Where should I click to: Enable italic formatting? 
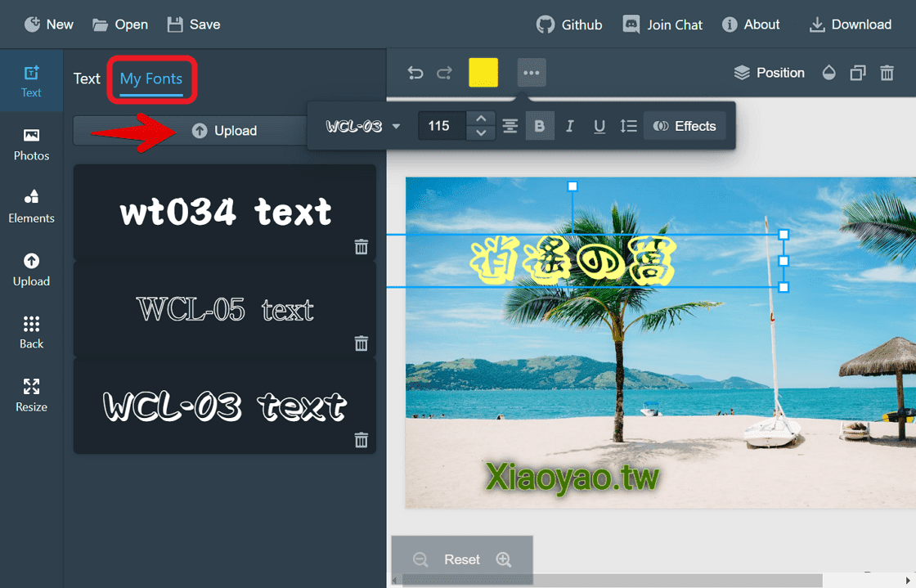tap(569, 125)
